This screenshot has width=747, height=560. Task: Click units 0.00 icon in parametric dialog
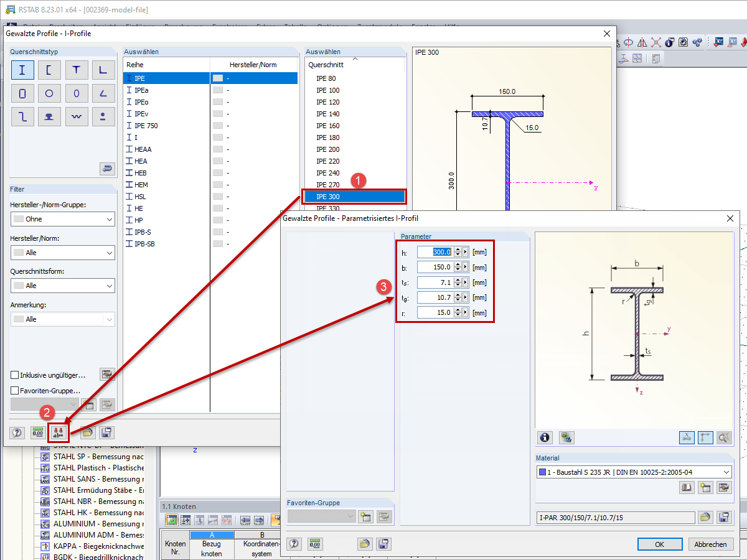point(314,544)
